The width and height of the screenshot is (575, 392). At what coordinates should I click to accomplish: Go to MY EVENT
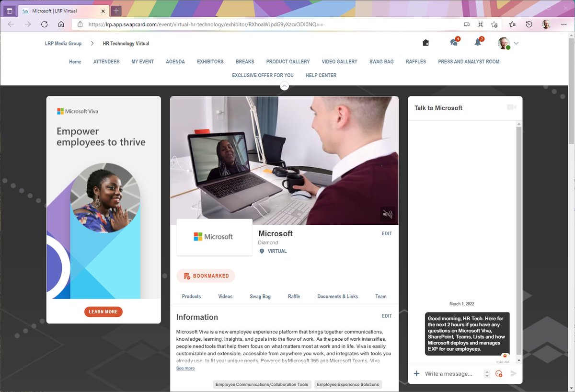click(143, 62)
